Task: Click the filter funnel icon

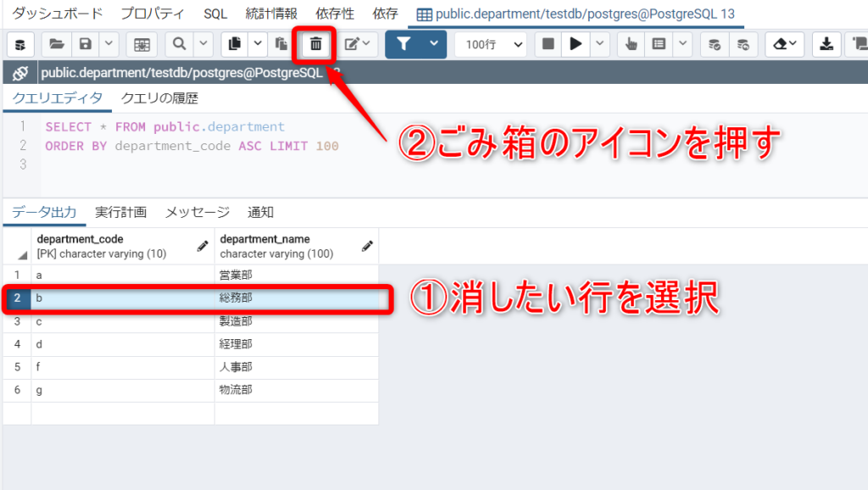Action: point(403,44)
